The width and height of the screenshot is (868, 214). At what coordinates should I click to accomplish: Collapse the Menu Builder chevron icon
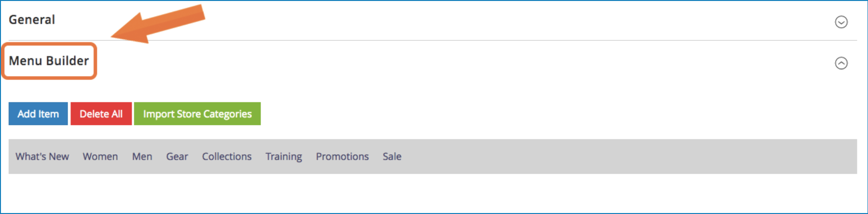pyautogui.click(x=841, y=63)
